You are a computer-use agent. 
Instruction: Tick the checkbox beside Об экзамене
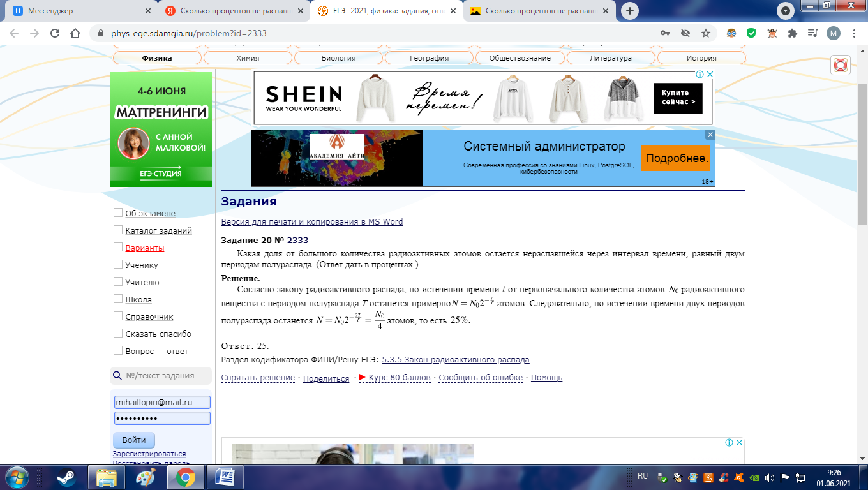[x=117, y=212]
